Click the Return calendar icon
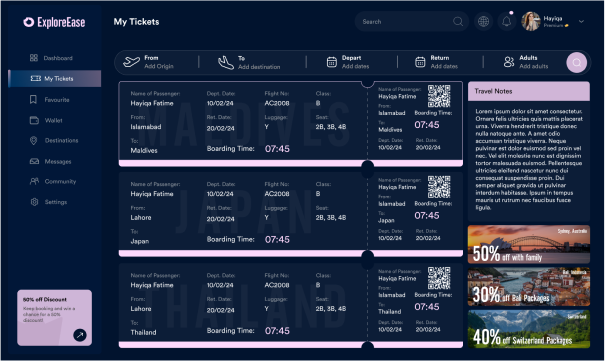 [420, 62]
